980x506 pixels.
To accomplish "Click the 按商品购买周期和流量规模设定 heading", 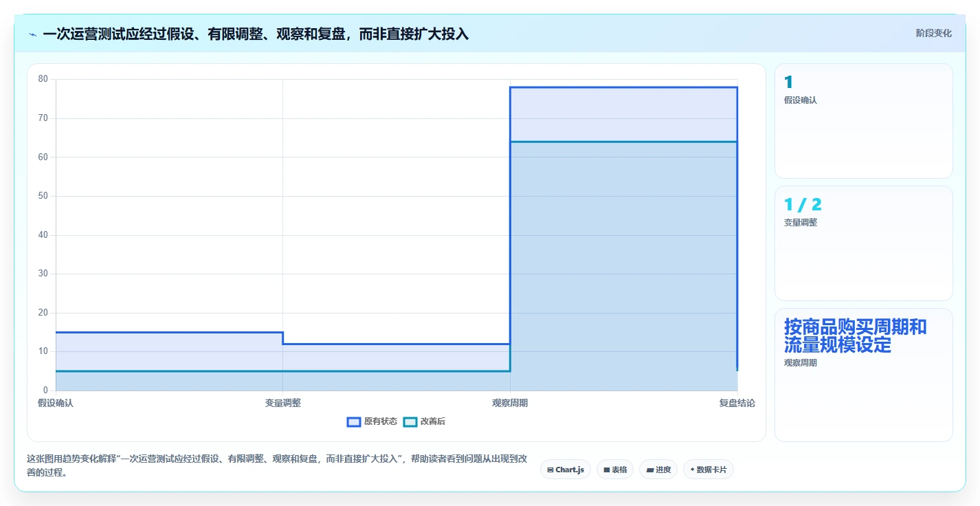I will tap(856, 336).
